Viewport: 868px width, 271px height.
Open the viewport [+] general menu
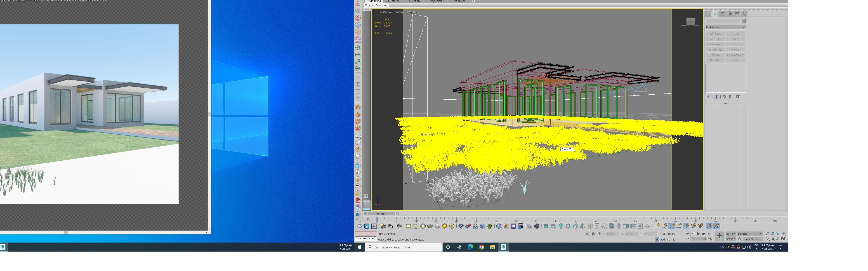[x=375, y=12]
